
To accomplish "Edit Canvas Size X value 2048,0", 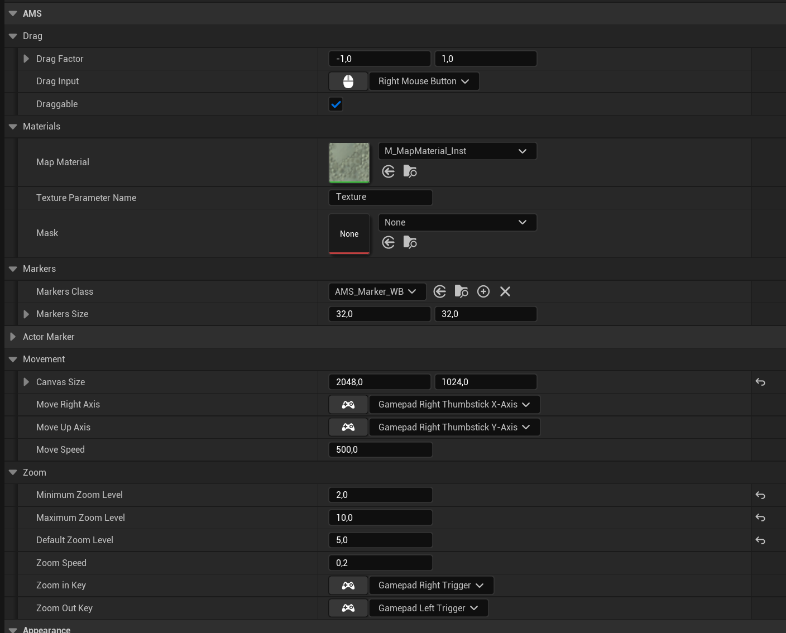I will [x=379, y=382].
